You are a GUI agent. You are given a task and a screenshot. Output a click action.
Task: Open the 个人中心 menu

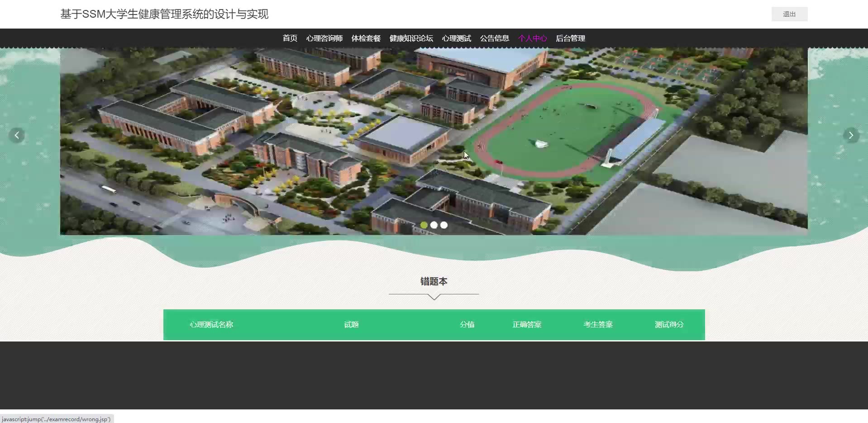pos(533,38)
